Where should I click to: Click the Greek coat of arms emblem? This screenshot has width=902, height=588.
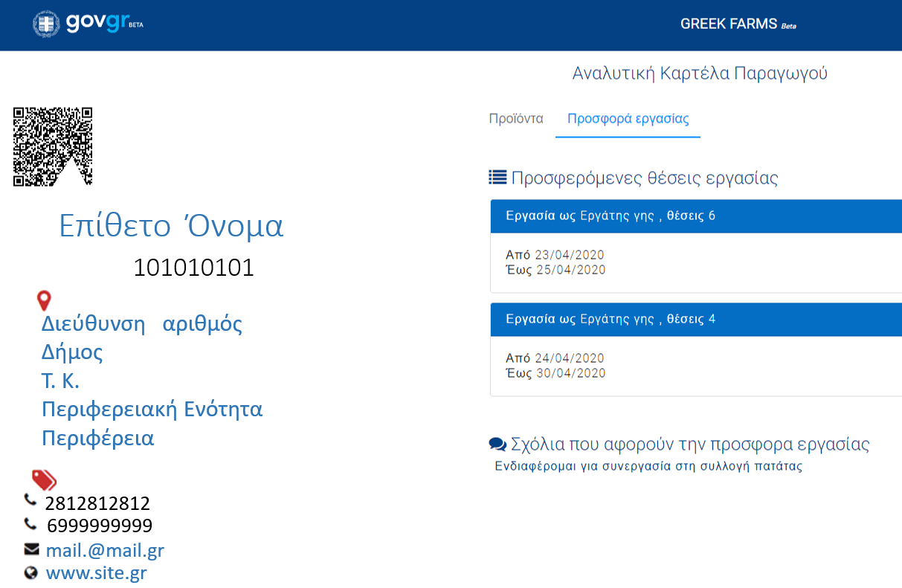click(x=46, y=24)
